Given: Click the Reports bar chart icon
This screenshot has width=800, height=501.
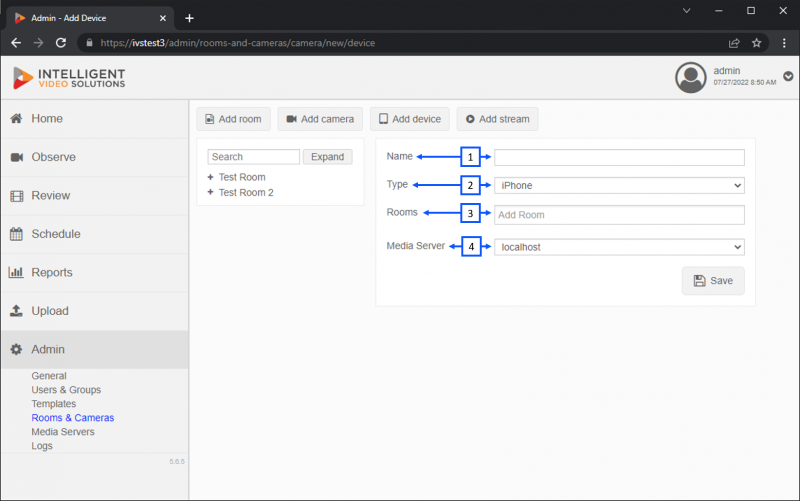Looking at the screenshot, I should pos(16,272).
